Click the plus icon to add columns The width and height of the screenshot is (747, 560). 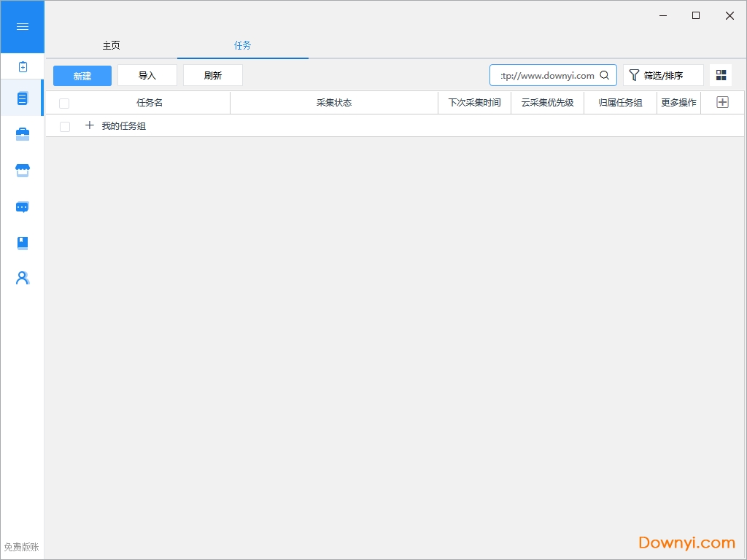(721, 102)
